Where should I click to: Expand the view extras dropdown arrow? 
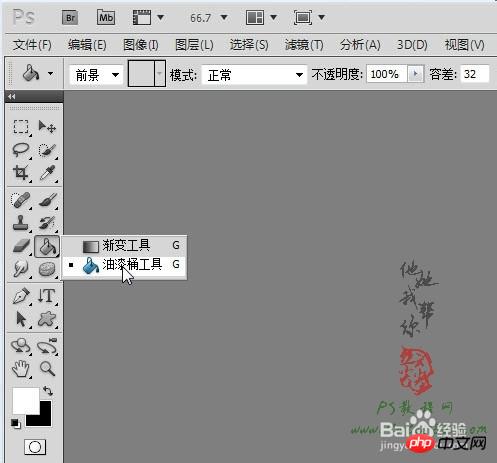[160, 17]
